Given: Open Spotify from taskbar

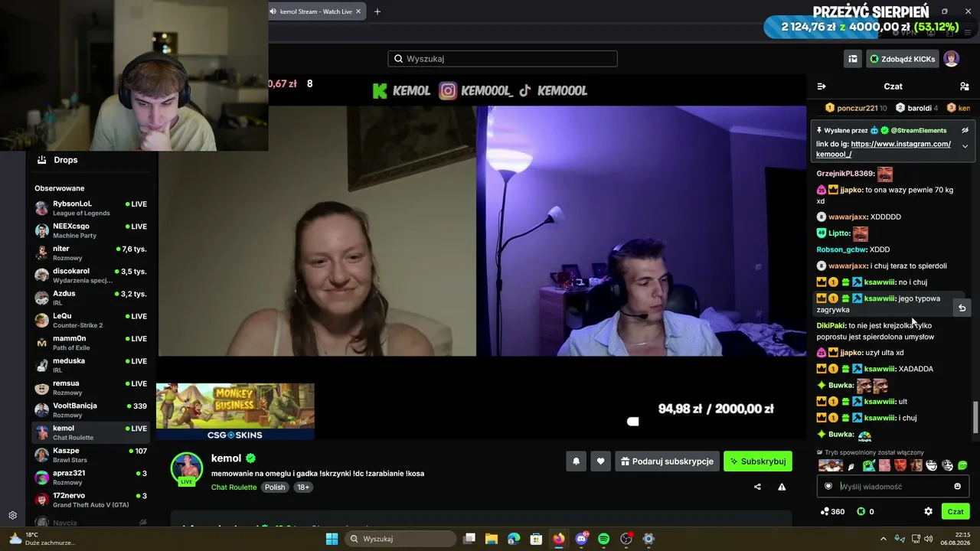Looking at the screenshot, I should [x=603, y=539].
